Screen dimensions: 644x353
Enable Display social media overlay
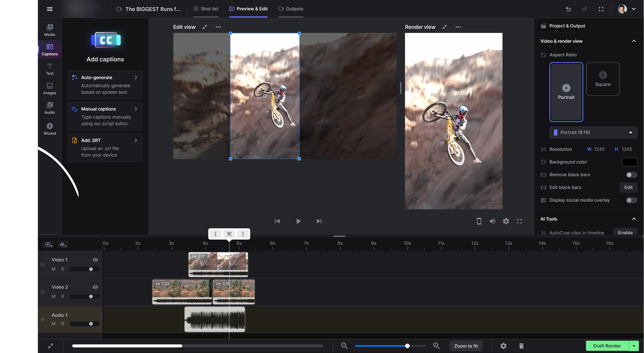(x=631, y=200)
